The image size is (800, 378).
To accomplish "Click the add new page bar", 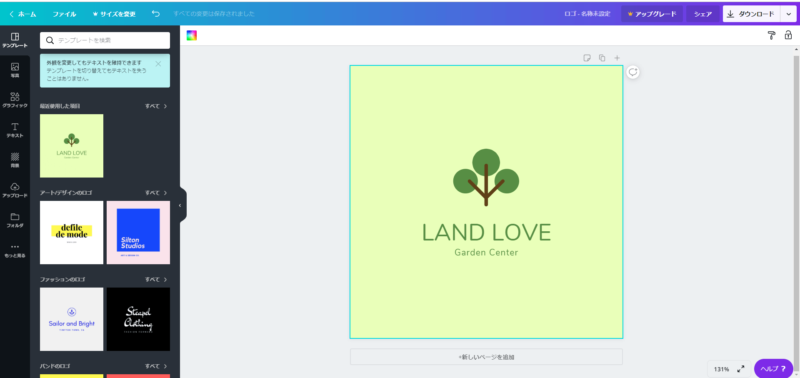I will (486, 357).
